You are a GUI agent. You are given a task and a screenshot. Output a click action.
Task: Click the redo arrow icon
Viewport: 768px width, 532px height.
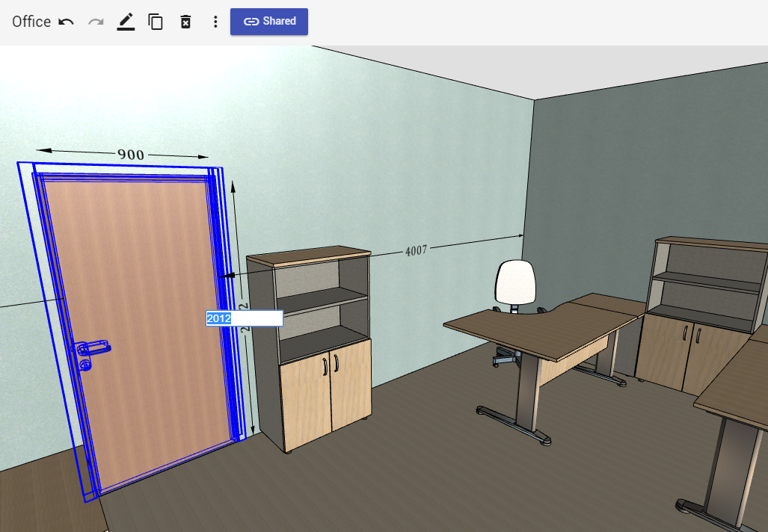coord(96,22)
